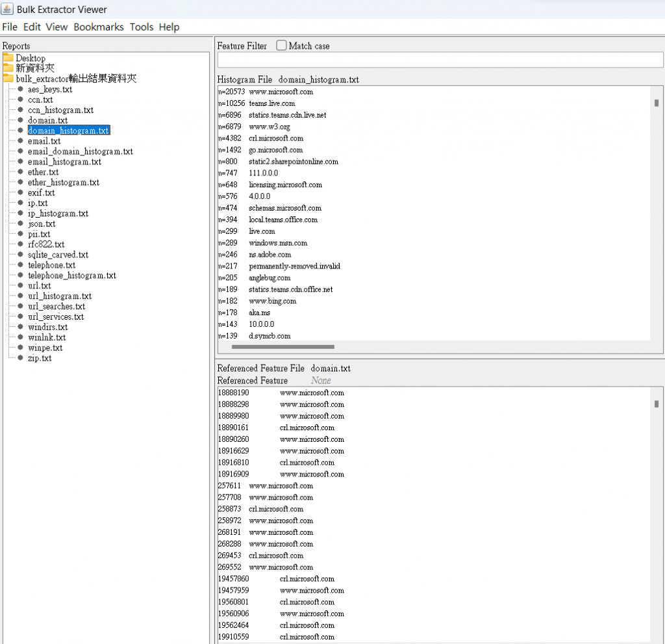Click the Feature Filter input field
The width and height of the screenshot is (665, 644).
(x=440, y=60)
